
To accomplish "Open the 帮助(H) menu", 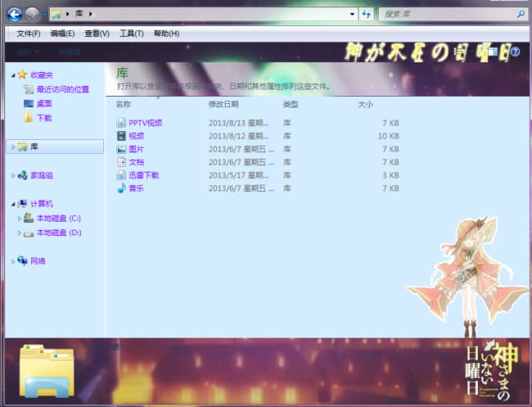I will [167, 34].
